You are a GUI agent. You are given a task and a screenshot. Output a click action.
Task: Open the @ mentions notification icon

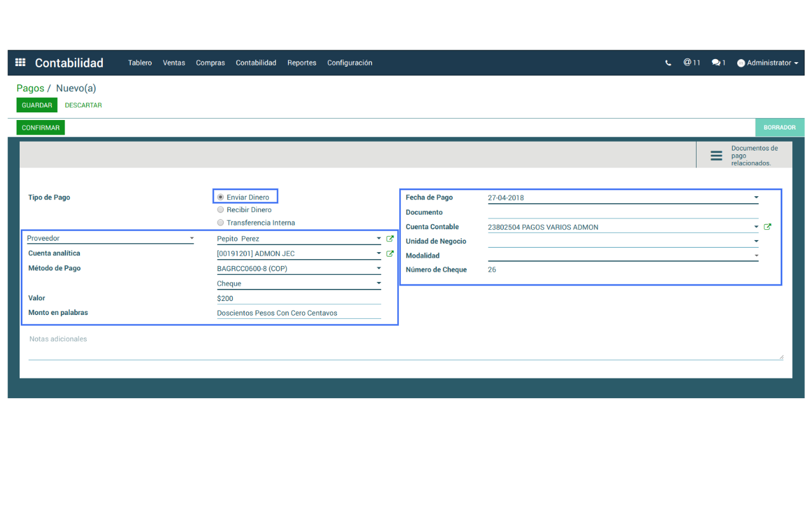pyautogui.click(x=691, y=63)
